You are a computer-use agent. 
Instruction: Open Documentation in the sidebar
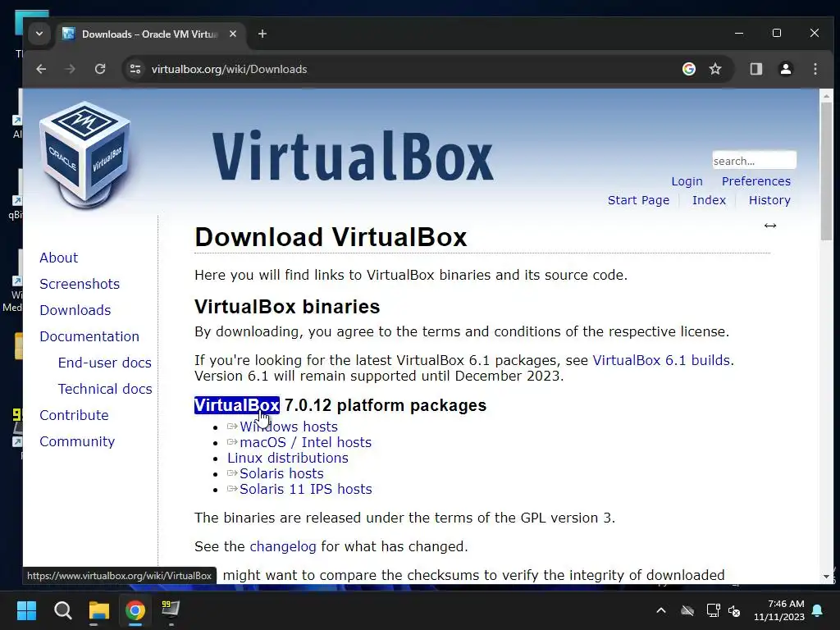click(89, 336)
